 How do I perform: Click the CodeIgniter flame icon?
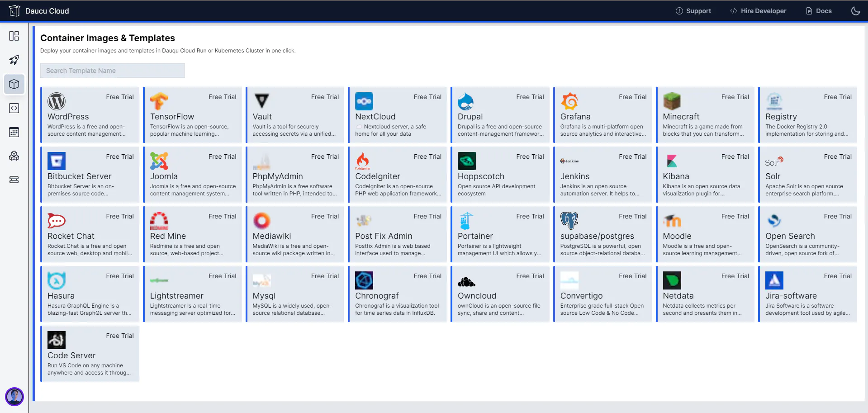point(363,161)
